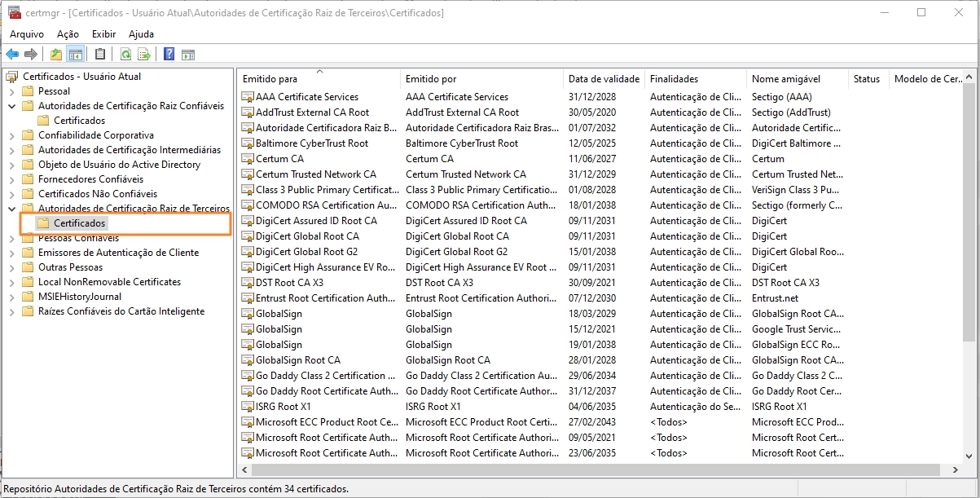Image resolution: width=980 pixels, height=498 pixels.
Task: Click certificate icon beside AAA Certificate Services
Action: tap(248, 97)
